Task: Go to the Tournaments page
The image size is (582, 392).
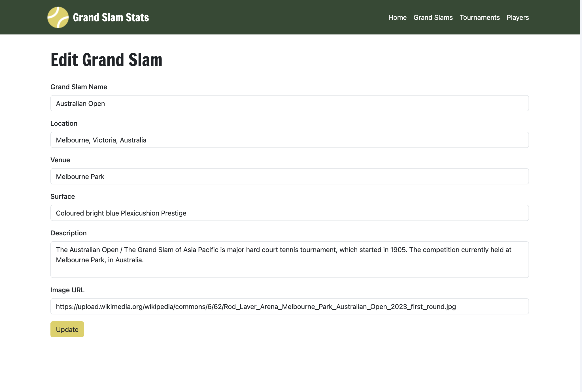Action: pos(479,17)
